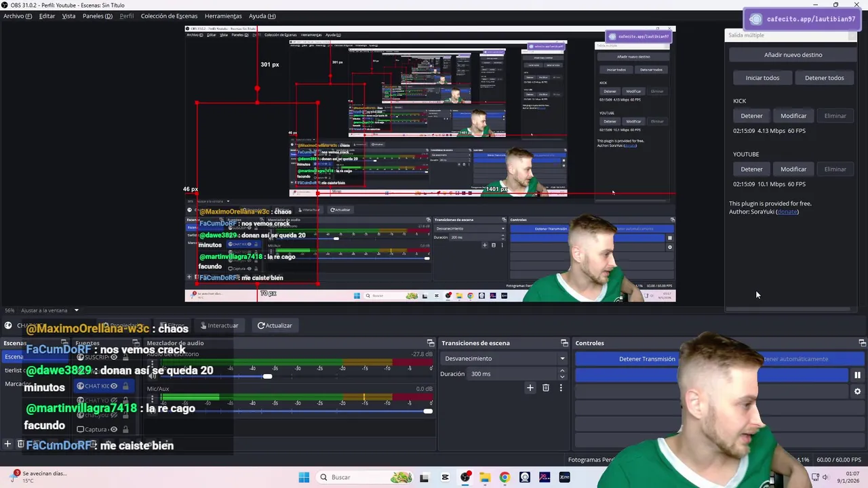Toggle visibility of CHAT KICK source
The width and height of the screenshot is (868, 488).
[114, 386]
